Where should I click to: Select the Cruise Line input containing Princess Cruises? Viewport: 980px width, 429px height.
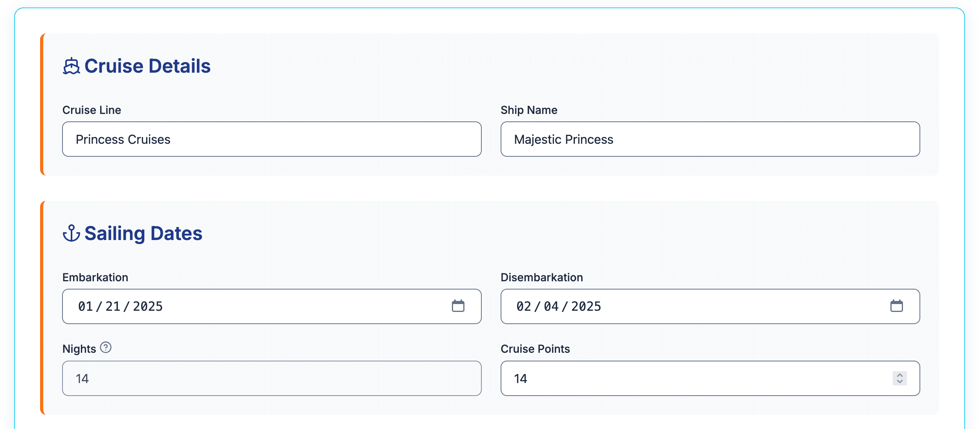coord(271,139)
